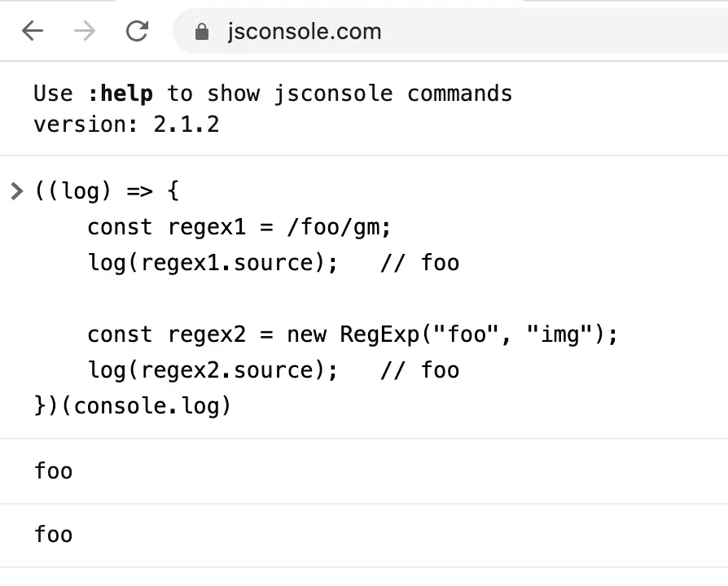The image size is (728, 586).
Task: Click the browser forward arrow
Action: tap(84, 32)
